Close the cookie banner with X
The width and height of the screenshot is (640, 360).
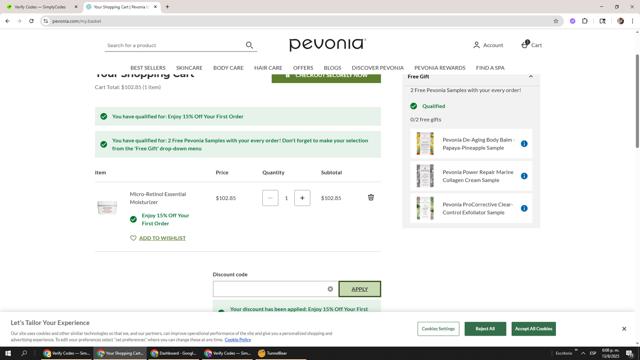point(624,329)
